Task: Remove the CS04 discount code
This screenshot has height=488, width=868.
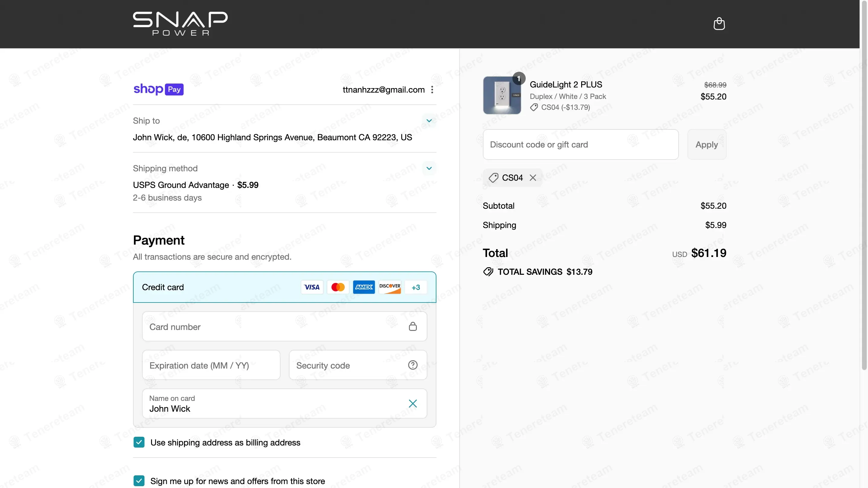Action: [x=533, y=178]
